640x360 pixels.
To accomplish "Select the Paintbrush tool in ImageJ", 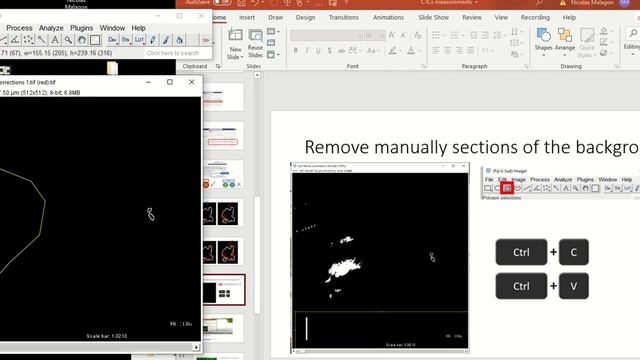I will (x=166, y=40).
